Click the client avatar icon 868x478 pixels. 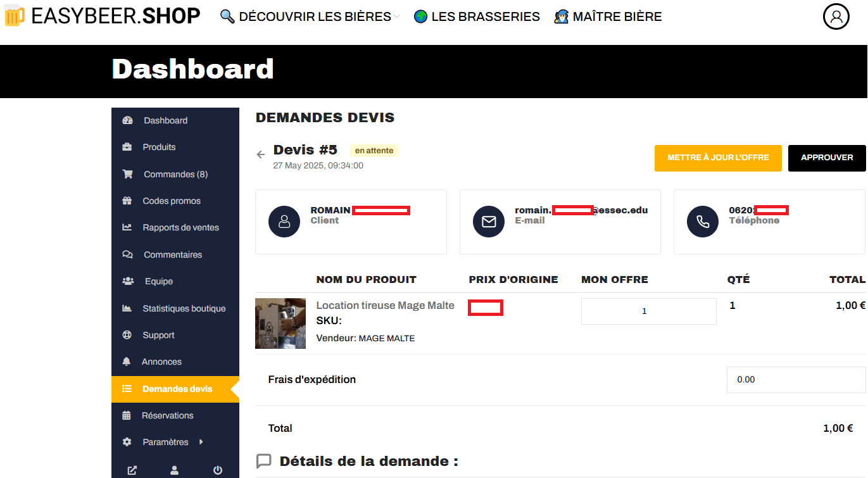[x=284, y=222]
